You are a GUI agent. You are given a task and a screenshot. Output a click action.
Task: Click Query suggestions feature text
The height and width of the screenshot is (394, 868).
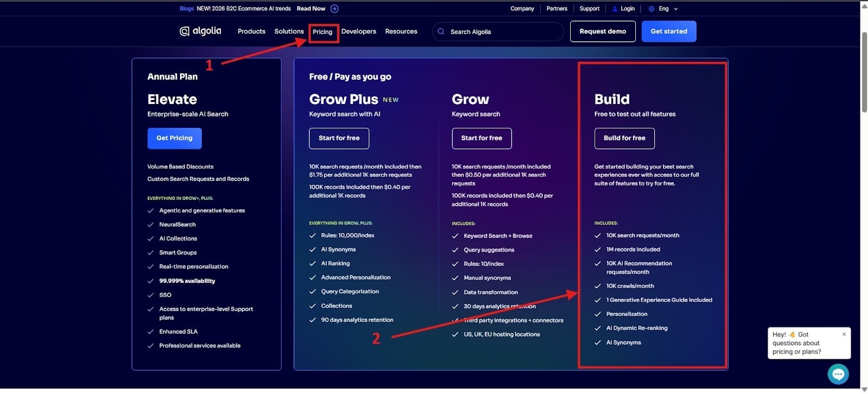click(x=489, y=250)
